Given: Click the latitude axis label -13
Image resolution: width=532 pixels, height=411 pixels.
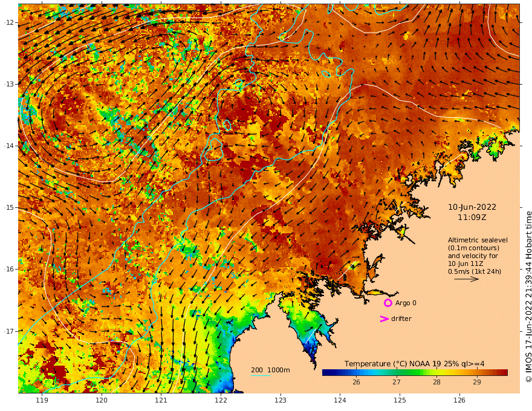Looking at the screenshot, I should click(9, 84).
